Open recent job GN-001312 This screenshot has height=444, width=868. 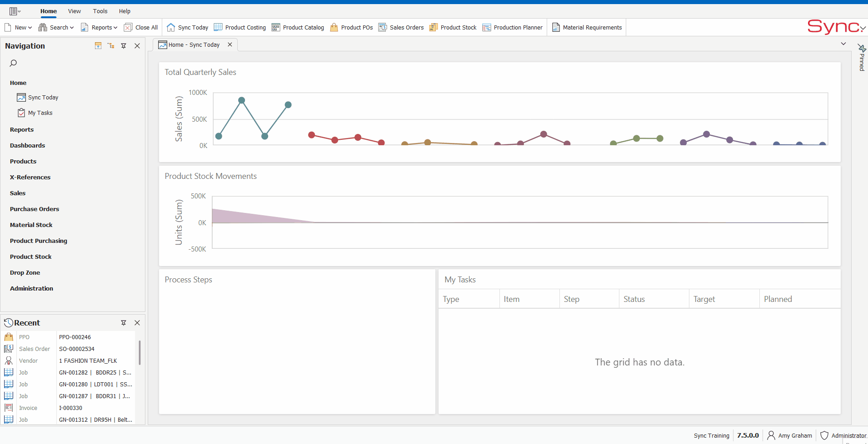(95, 420)
